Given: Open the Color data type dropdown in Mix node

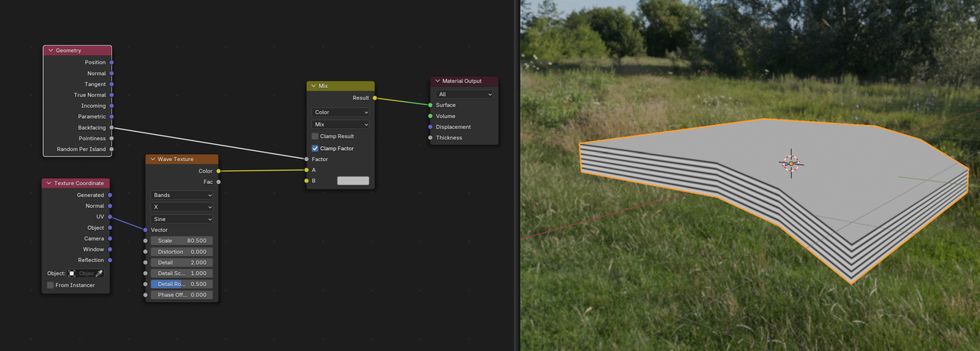Looking at the screenshot, I should [341, 113].
